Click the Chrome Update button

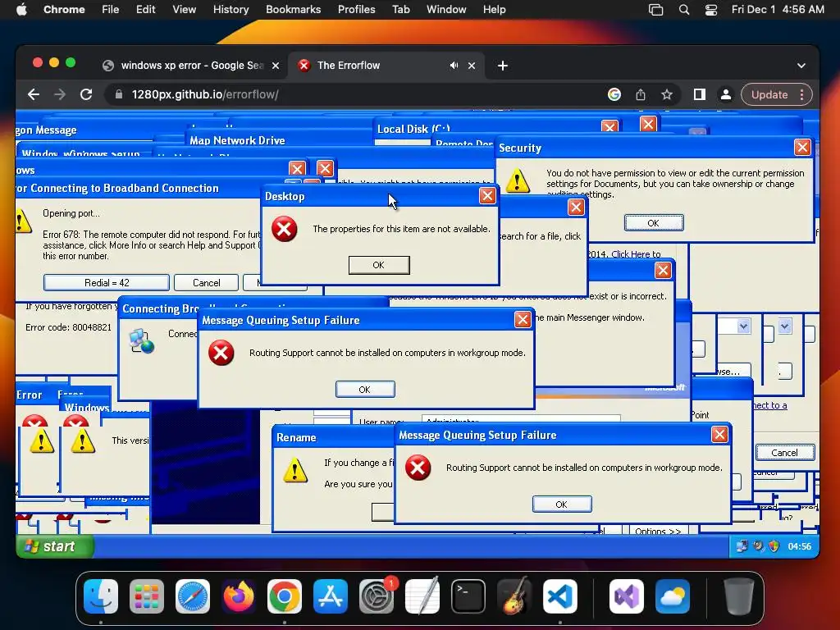point(769,95)
